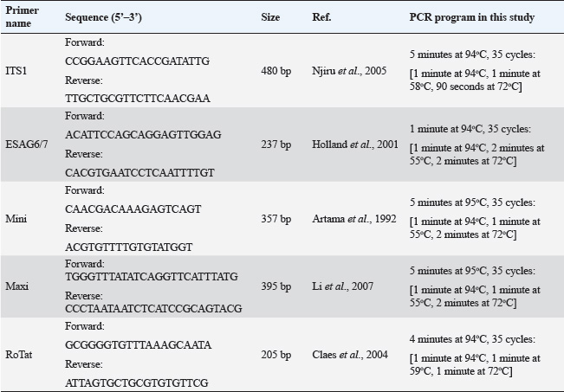Click the Ref. column header
564x392 pixels.
[x=321, y=17]
